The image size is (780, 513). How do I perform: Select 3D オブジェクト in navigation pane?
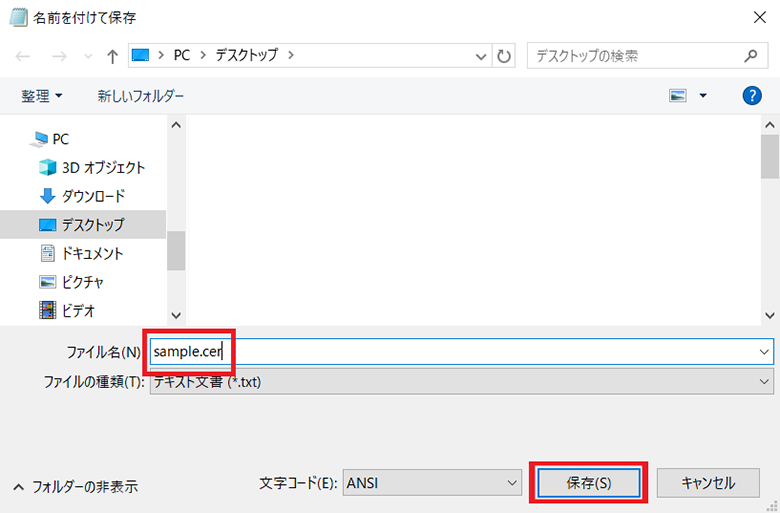point(103,167)
